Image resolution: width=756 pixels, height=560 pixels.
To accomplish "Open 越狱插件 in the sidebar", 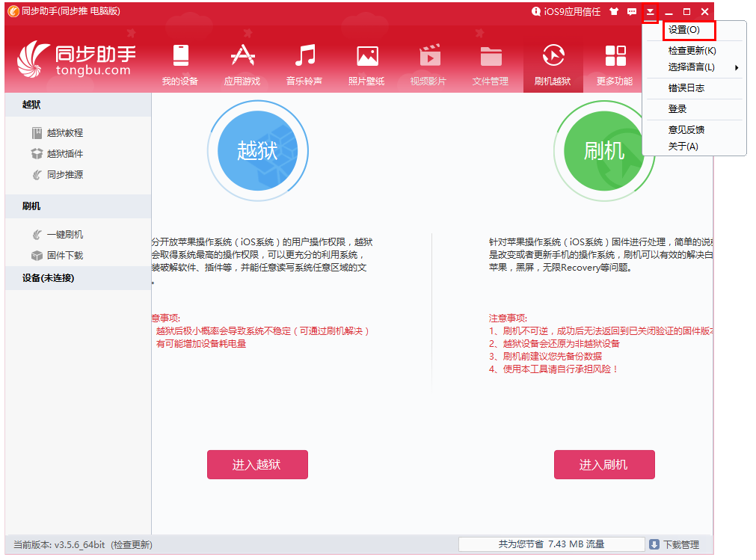I will 58,154.
